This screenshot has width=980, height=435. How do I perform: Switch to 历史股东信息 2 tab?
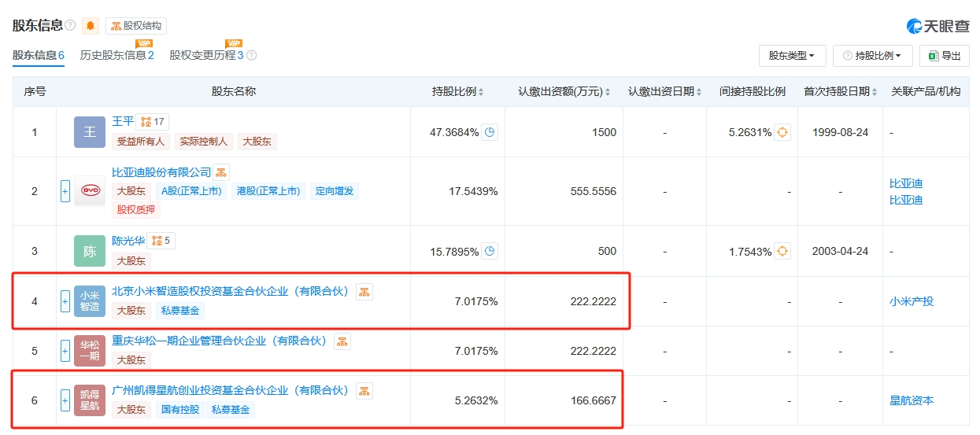click(117, 55)
